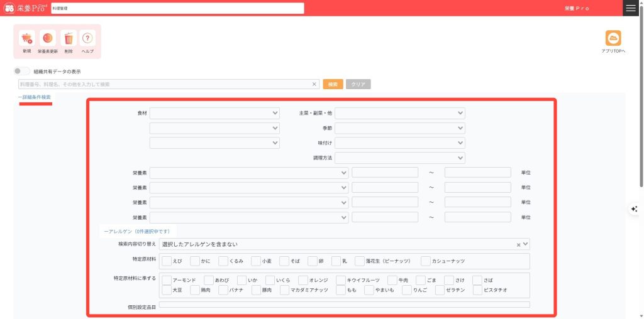Check the さば checkbox
The width and height of the screenshot is (644, 319).
coord(477,280)
